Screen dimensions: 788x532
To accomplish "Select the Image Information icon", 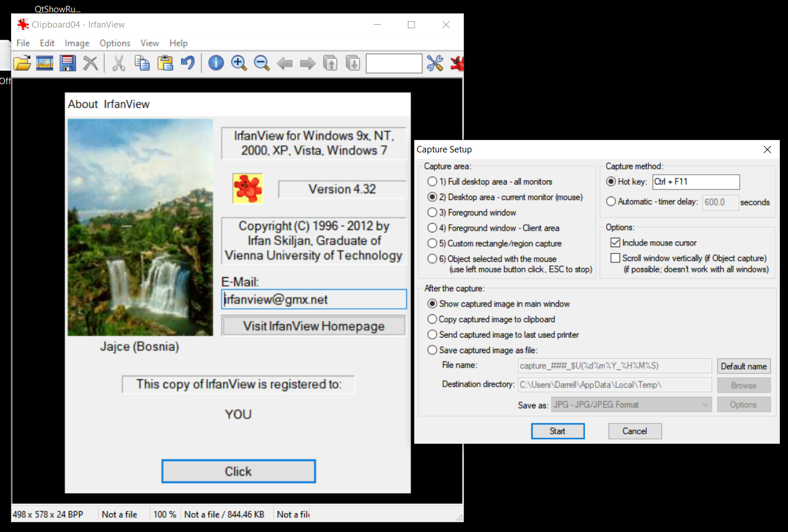I will [x=215, y=63].
